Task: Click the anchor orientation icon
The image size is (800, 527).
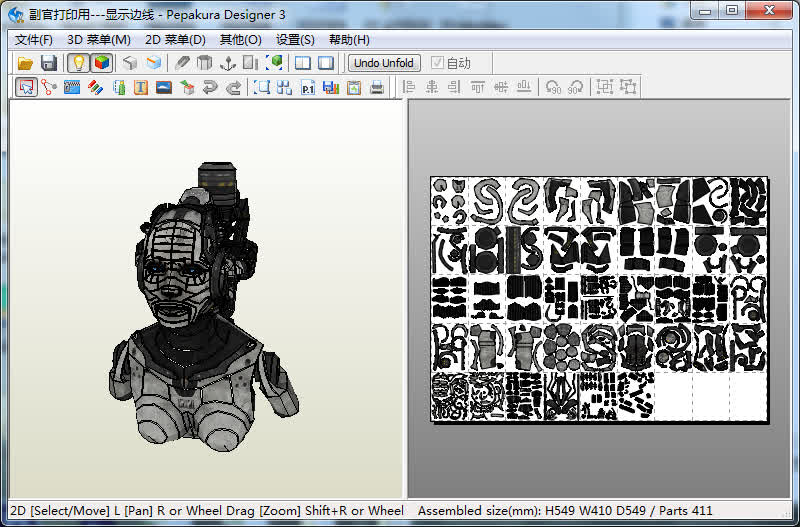Action: click(228, 63)
